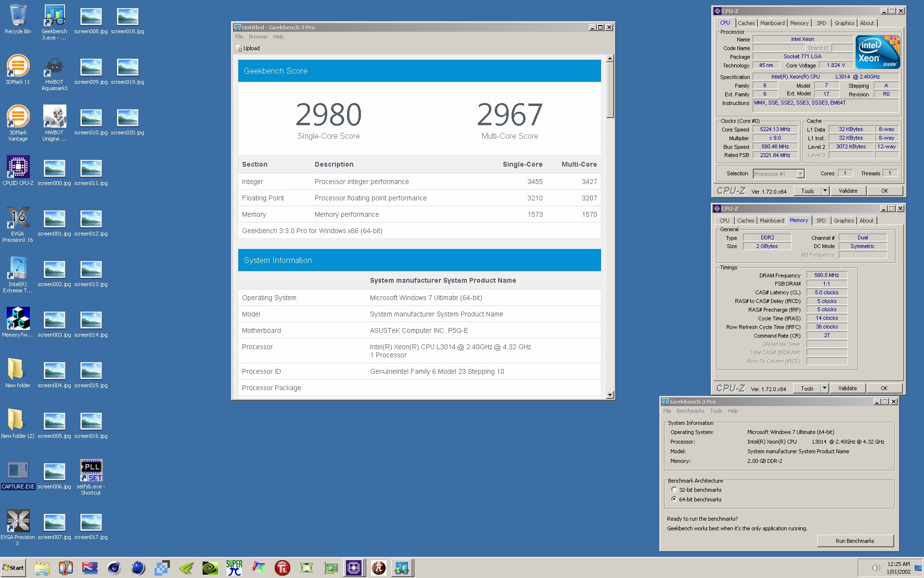This screenshot has height=578, width=924.
Task: Select the HWBOT Aquamark3 desktop icon
Action: coord(54,73)
